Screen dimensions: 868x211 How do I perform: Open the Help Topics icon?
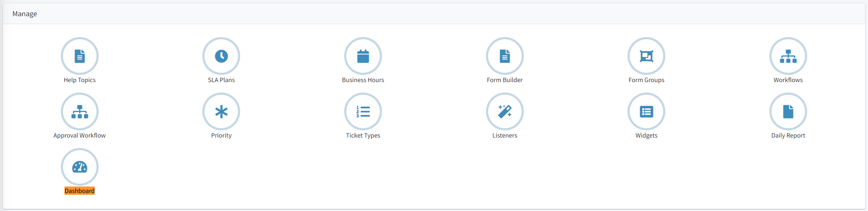point(80,56)
